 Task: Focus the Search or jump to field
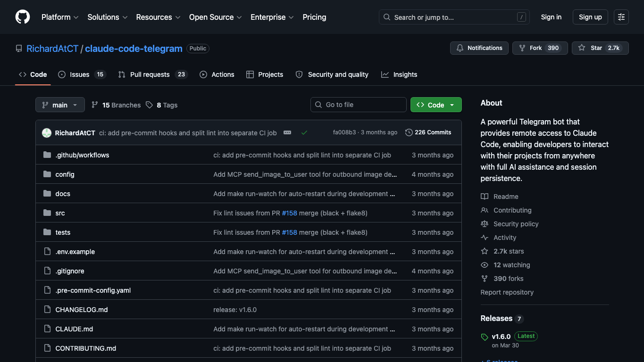click(x=454, y=17)
